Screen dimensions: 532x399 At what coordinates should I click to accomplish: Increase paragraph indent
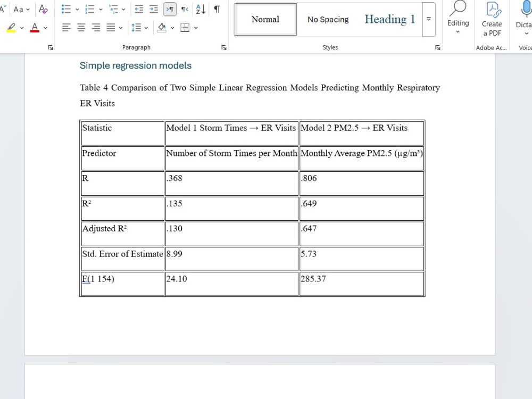tap(154, 9)
